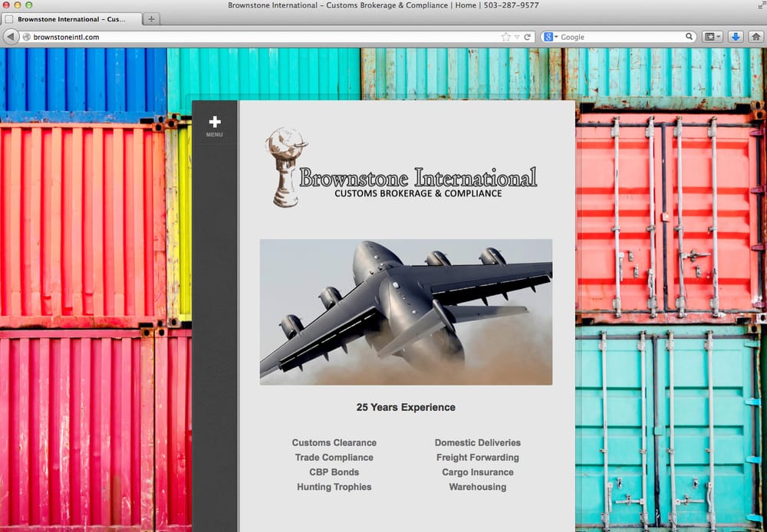Image resolution: width=767 pixels, height=532 pixels.
Task: Reload the page with the refresh icon
Action: (x=528, y=37)
